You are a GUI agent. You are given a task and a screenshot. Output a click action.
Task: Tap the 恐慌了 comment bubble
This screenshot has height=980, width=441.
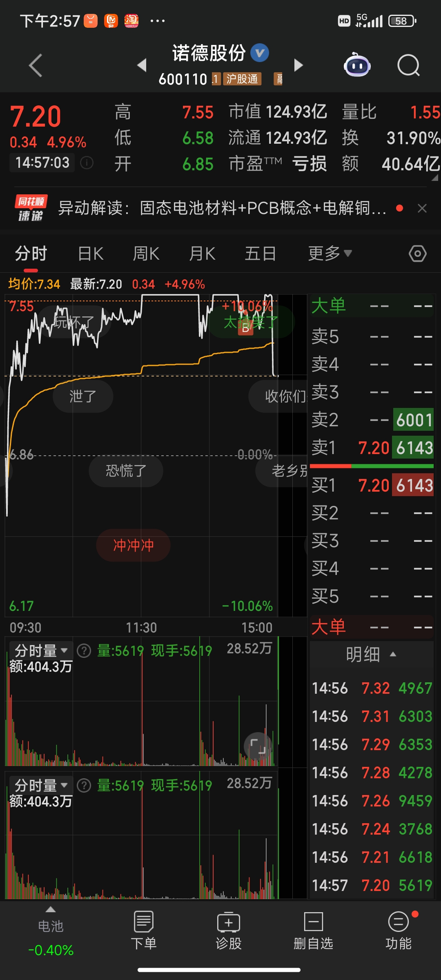coord(126,471)
